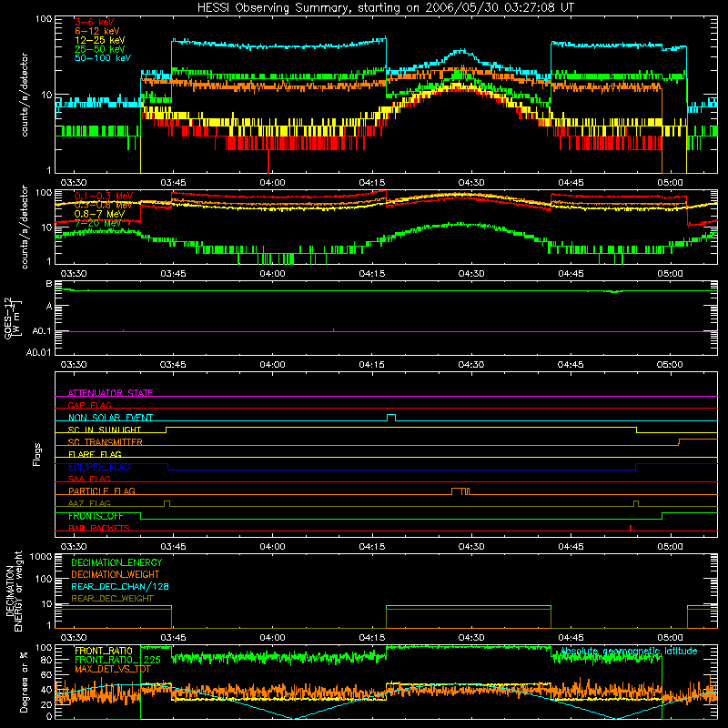Click the GOES 'A0.1' axis tick label
This screenshot has width=728, height=728.
[x=42, y=331]
